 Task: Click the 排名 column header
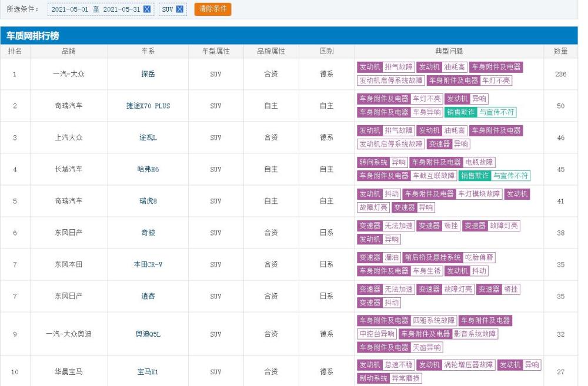click(15, 51)
